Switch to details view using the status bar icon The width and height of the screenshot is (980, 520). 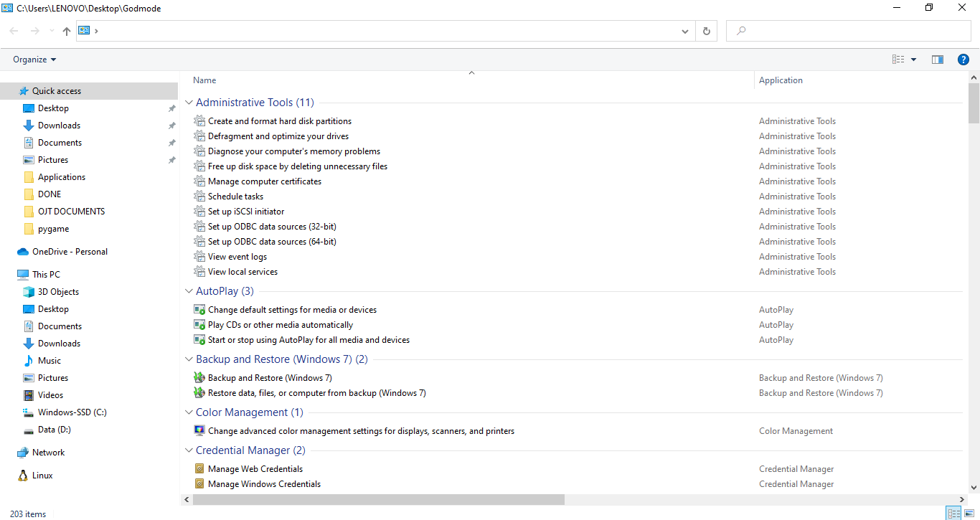953,514
